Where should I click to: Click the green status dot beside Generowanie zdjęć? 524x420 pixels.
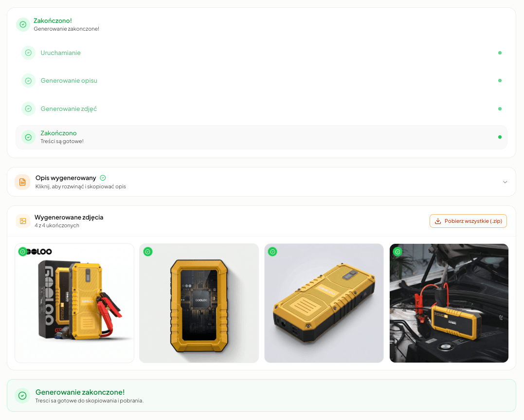click(500, 109)
